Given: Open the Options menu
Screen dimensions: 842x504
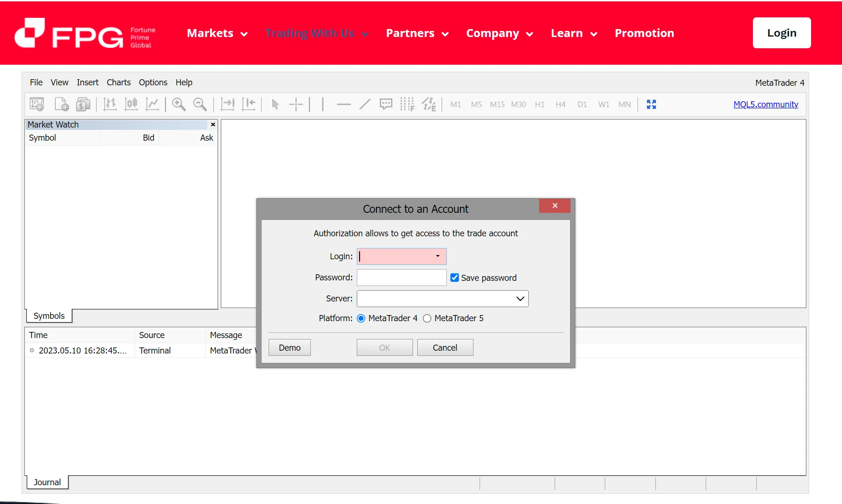Looking at the screenshot, I should [153, 83].
